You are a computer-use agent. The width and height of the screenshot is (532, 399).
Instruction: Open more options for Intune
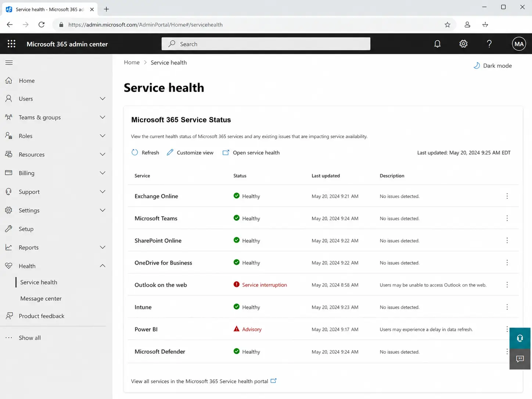pos(507,307)
